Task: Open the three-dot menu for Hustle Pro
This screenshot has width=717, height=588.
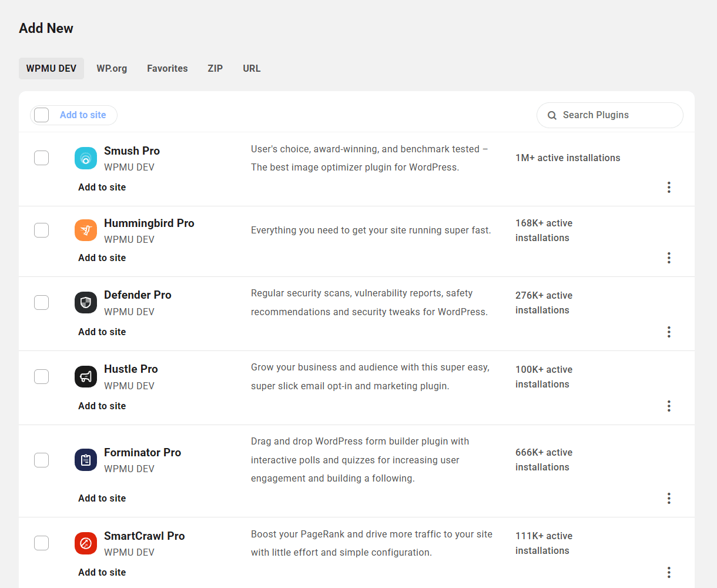Action: tap(669, 406)
